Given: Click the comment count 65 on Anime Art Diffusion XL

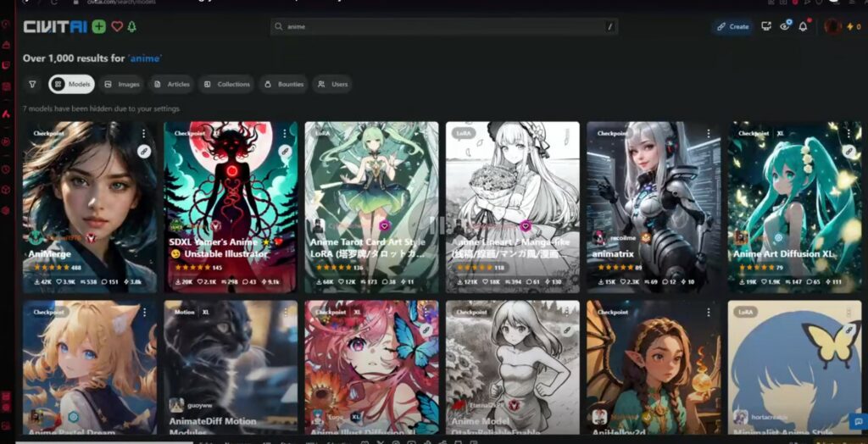Looking at the screenshot, I should [x=815, y=282].
